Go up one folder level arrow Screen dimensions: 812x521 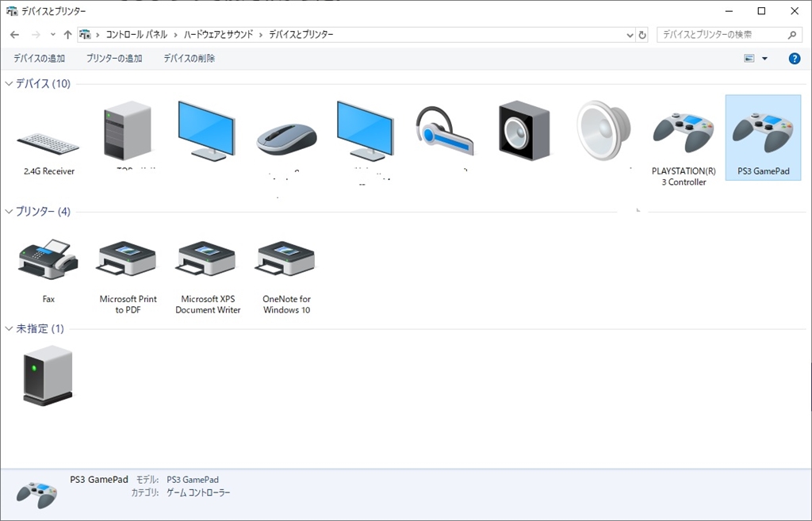coord(67,35)
